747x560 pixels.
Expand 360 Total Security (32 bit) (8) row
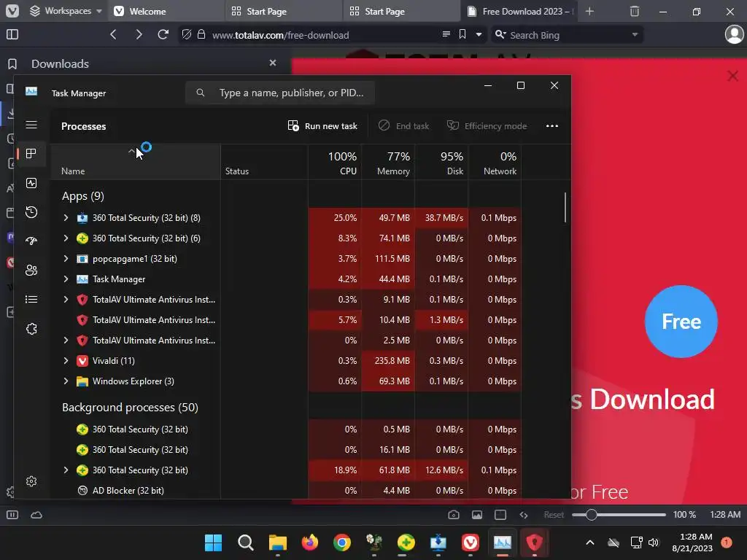[66, 217]
